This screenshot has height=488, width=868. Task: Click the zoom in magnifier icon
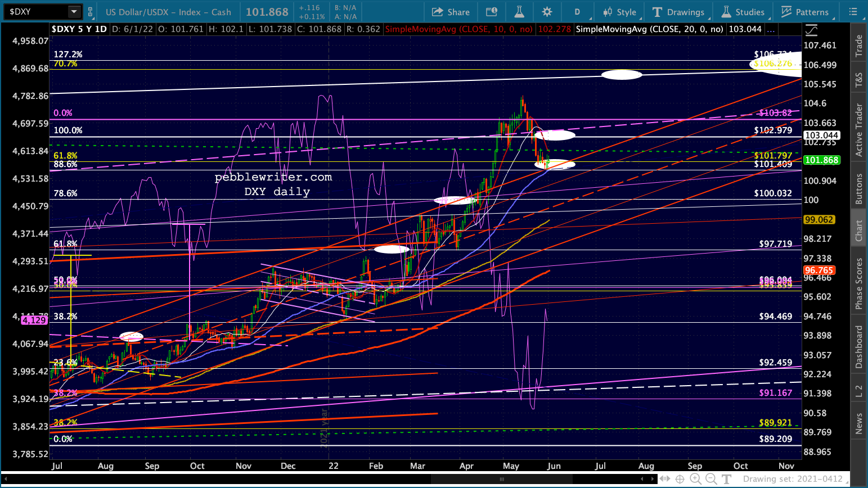pyautogui.click(x=696, y=479)
